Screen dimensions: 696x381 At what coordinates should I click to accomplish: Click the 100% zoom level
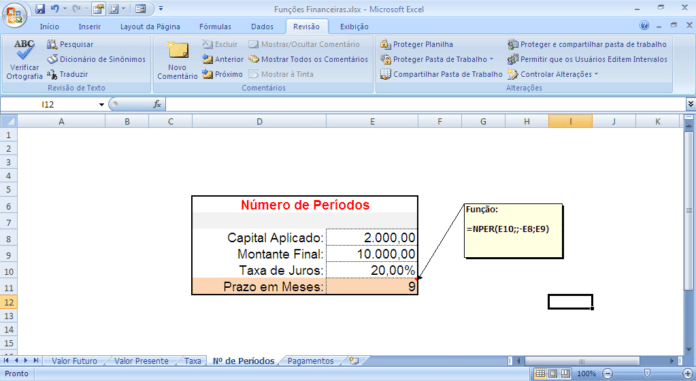coord(586,373)
